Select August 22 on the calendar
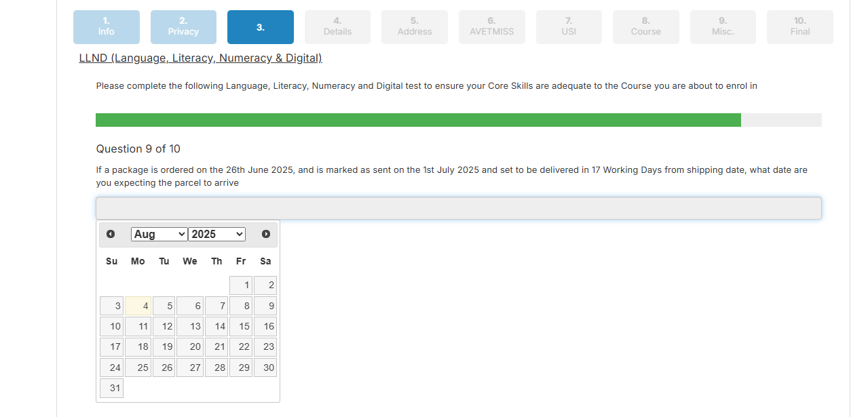Viewport: 868px width, 417px height. tap(241, 347)
